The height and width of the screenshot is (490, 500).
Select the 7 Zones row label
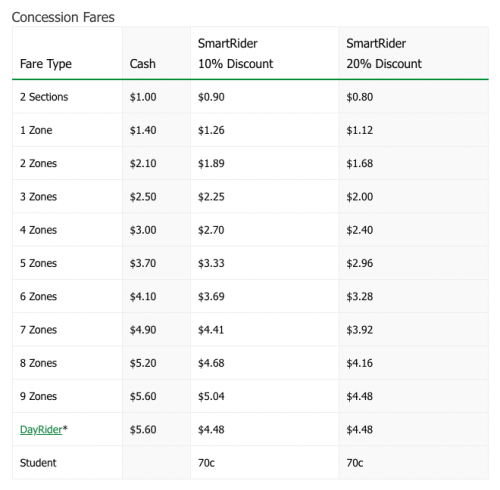pyautogui.click(x=38, y=330)
